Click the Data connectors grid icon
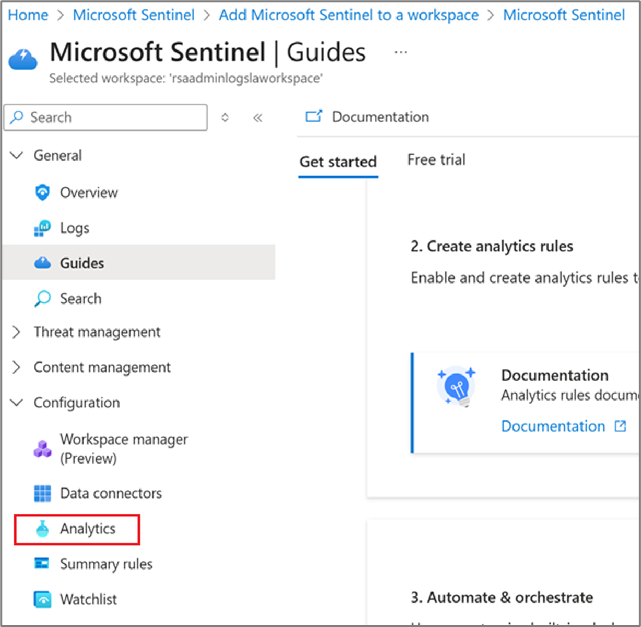The image size is (641, 627). coord(42,493)
